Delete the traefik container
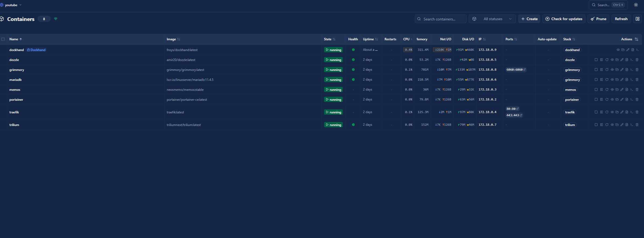The image size is (644, 238). tap(637, 112)
